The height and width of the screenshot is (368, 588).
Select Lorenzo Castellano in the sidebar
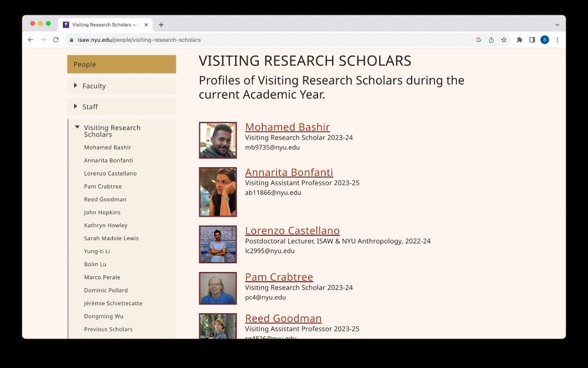click(x=111, y=174)
